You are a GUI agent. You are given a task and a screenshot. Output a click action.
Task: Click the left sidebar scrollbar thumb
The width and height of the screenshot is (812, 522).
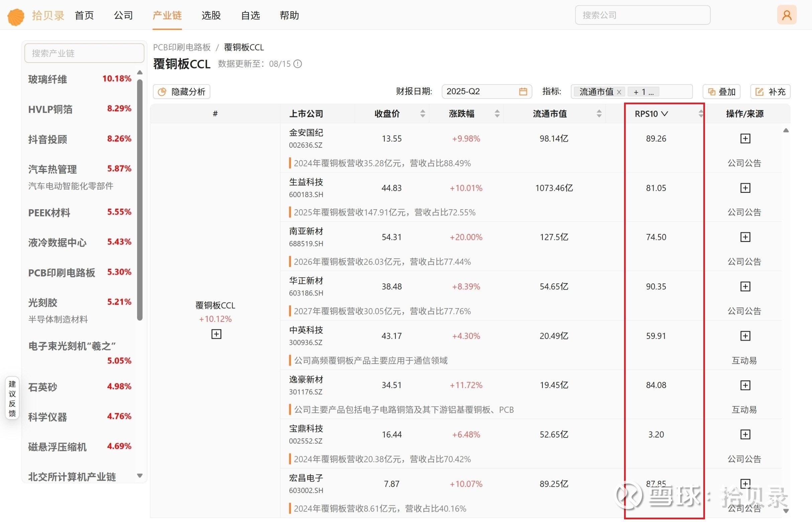point(140,200)
